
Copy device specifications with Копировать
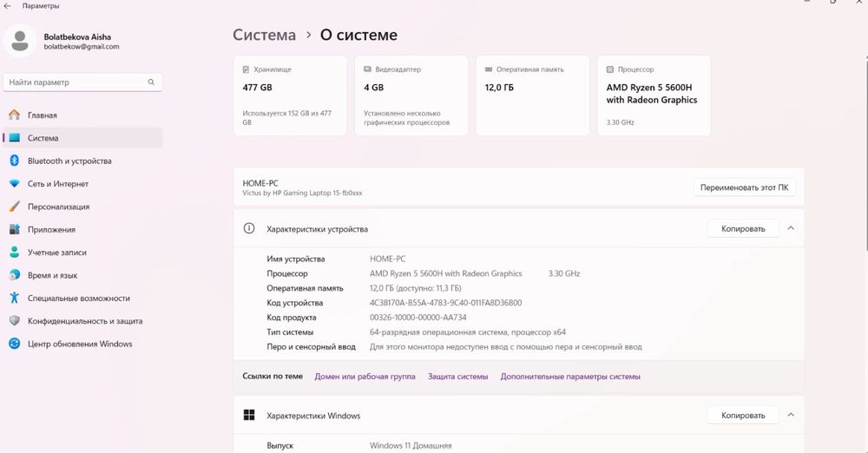743,229
